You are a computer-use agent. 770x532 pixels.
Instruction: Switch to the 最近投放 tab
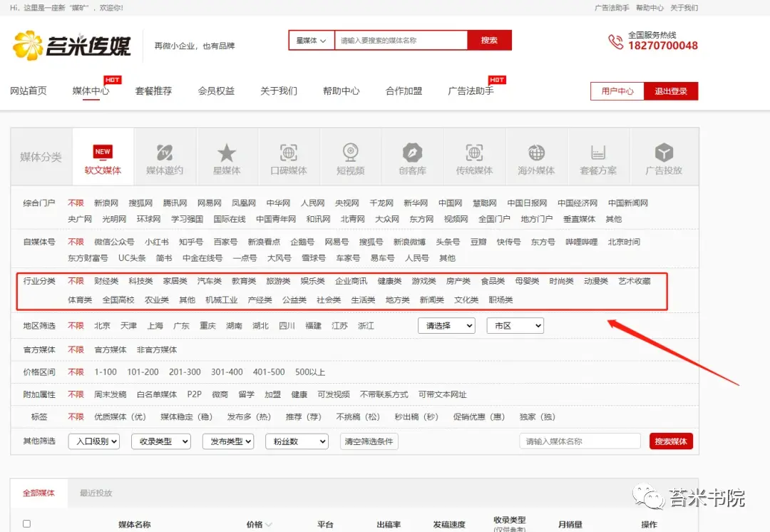point(96,493)
